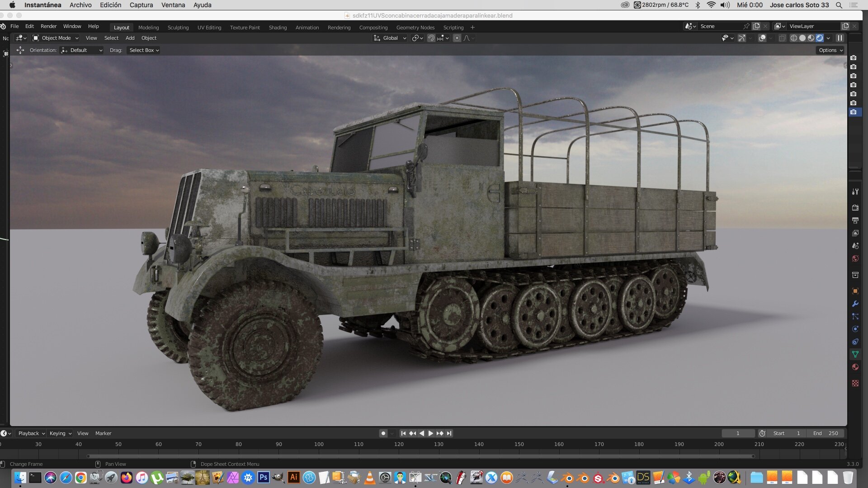The height and width of the screenshot is (488, 868).
Task: Open the macOS Archivo menu
Action: 80,5
